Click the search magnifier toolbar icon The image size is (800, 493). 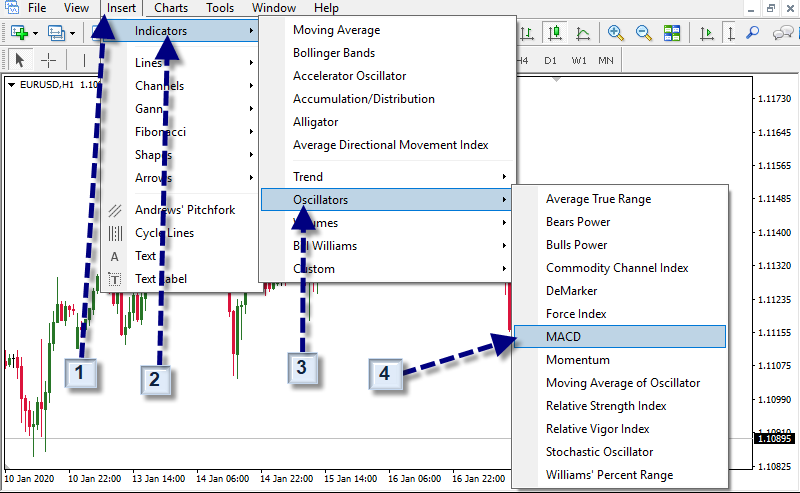[753, 33]
